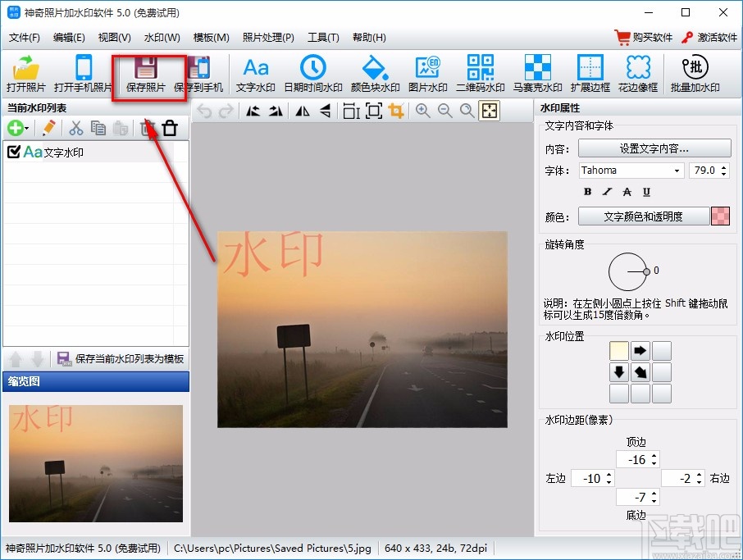Select top-right watermark position
743x560 pixels.
[x=662, y=351]
